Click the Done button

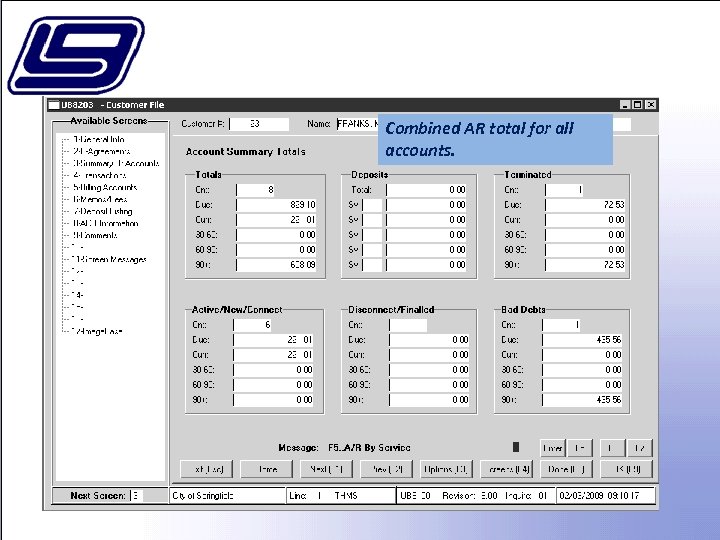(566, 469)
